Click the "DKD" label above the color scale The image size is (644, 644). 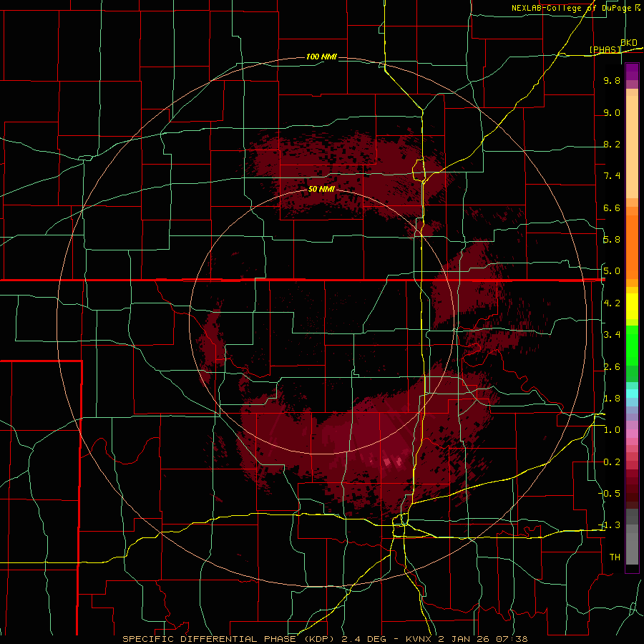tap(629, 42)
